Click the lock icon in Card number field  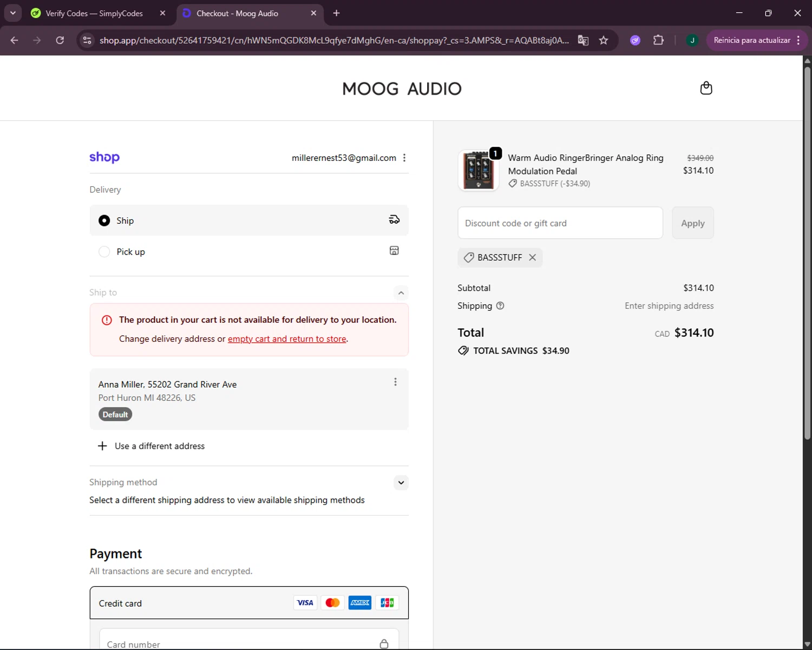pyautogui.click(x=384, y=643)
